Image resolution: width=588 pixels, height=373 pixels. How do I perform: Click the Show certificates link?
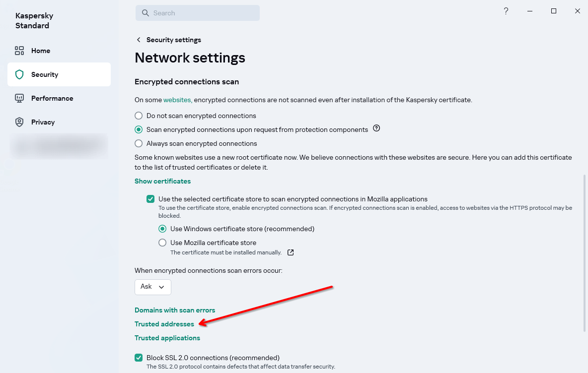pyautogui.click(x=162, y=181)
